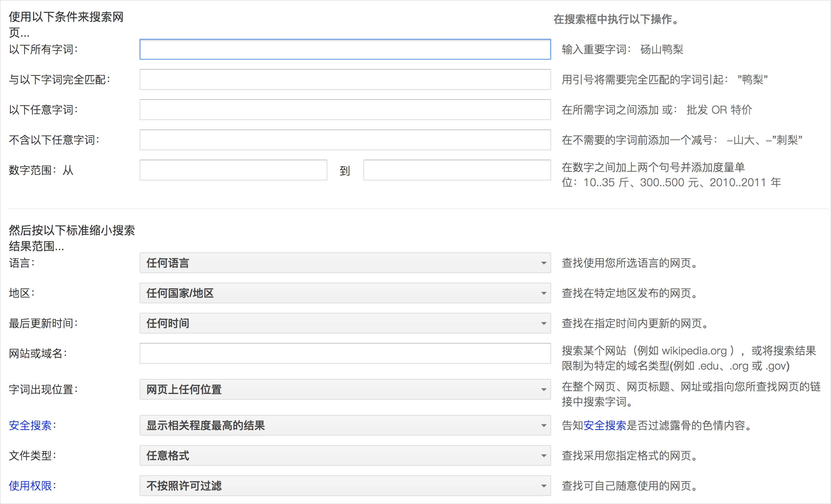Click the arrow icon of 地区 dropdown
Image resolution: width=831 pixels, height=504 pixels.
(544, 293)
